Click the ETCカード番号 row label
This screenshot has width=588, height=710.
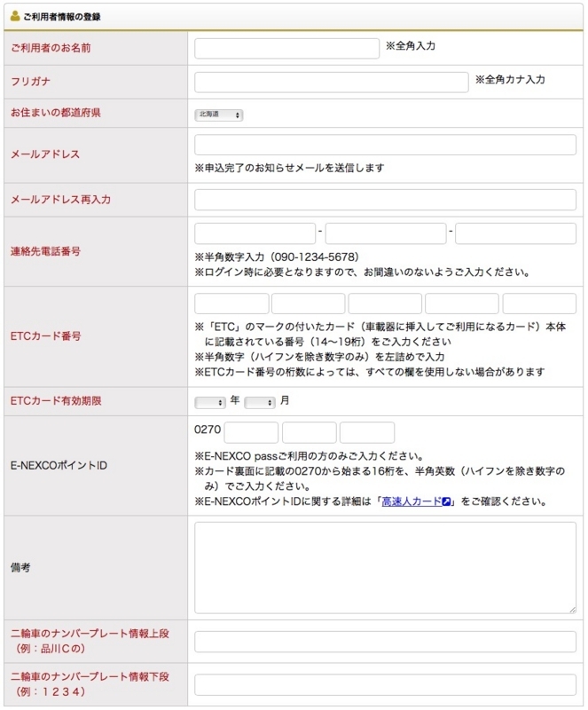point(46,336)
